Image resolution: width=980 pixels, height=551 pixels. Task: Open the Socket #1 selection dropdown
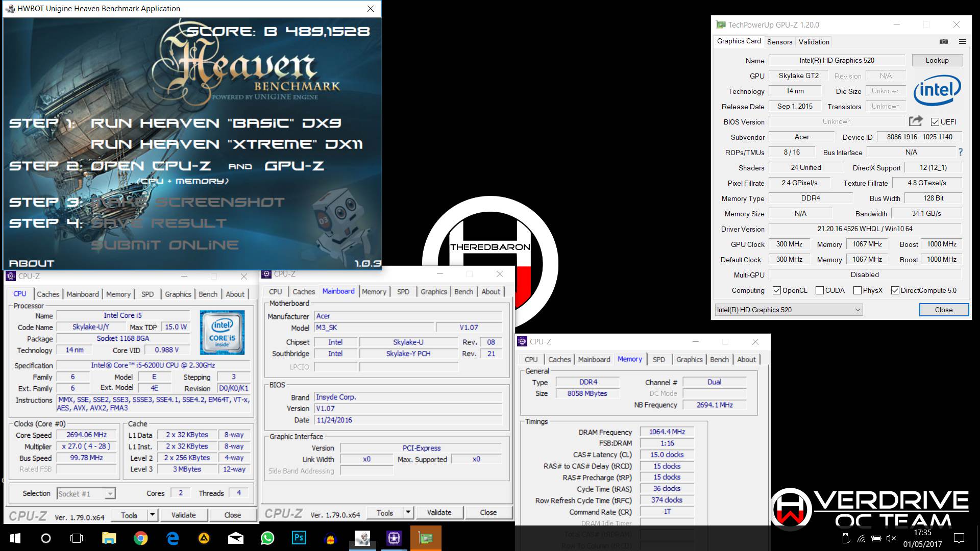click(86, 494)
